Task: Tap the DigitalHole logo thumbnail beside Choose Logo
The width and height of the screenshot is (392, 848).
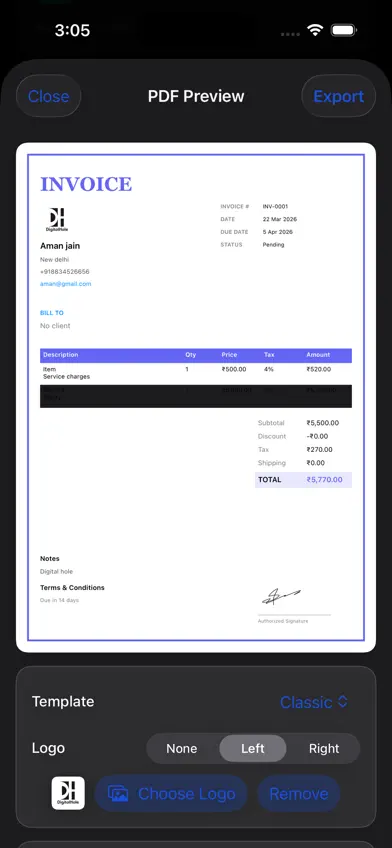Action: pos(68,793)
